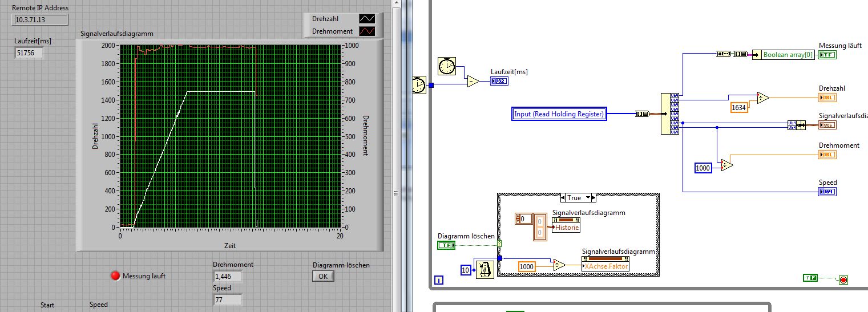868x312 pixels.
Task: Click the Wait (ms) metronome icon
Action: (x=484, y=269)
